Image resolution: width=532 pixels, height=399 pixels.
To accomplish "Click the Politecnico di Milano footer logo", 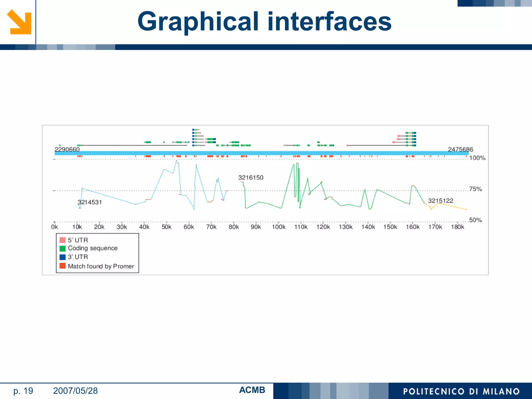I will 461,391.
